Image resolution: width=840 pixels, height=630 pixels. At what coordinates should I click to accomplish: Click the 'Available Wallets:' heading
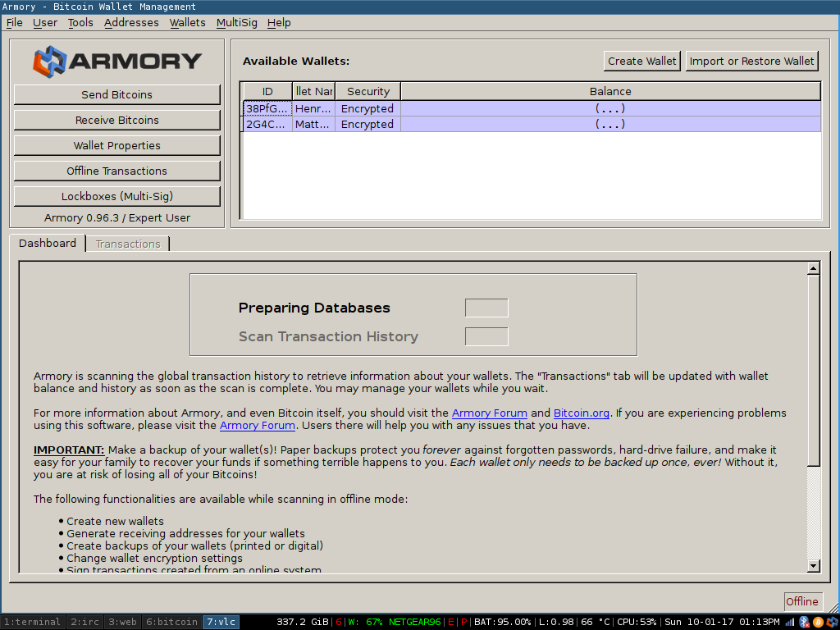[x=296, y=61]
